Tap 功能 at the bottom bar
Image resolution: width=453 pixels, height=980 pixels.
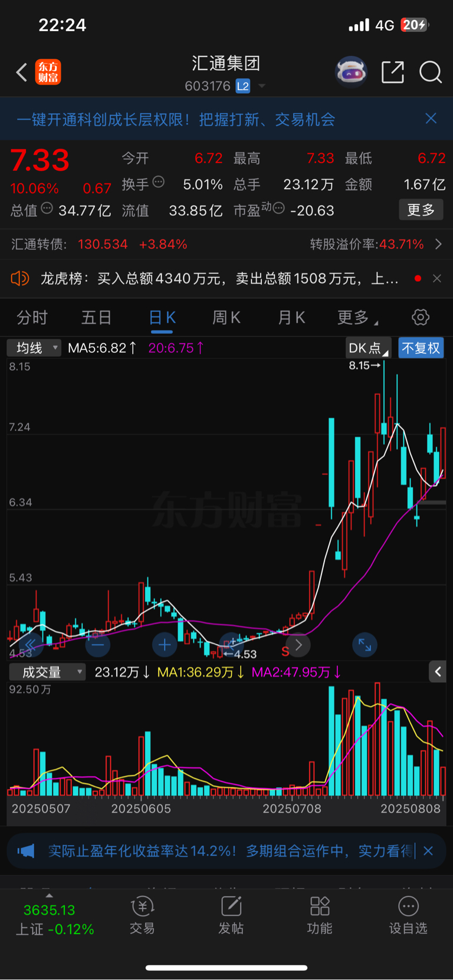click(320, 916)
